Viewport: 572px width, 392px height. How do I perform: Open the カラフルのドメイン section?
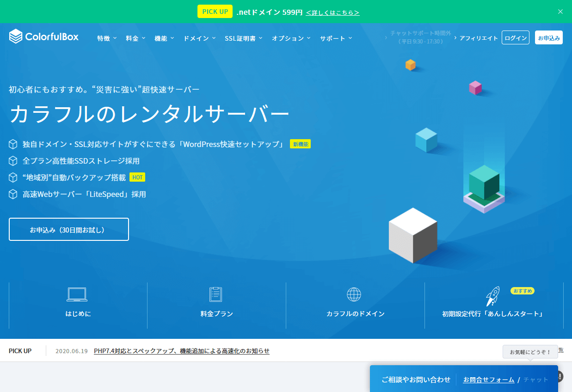[x=355, y=306]
